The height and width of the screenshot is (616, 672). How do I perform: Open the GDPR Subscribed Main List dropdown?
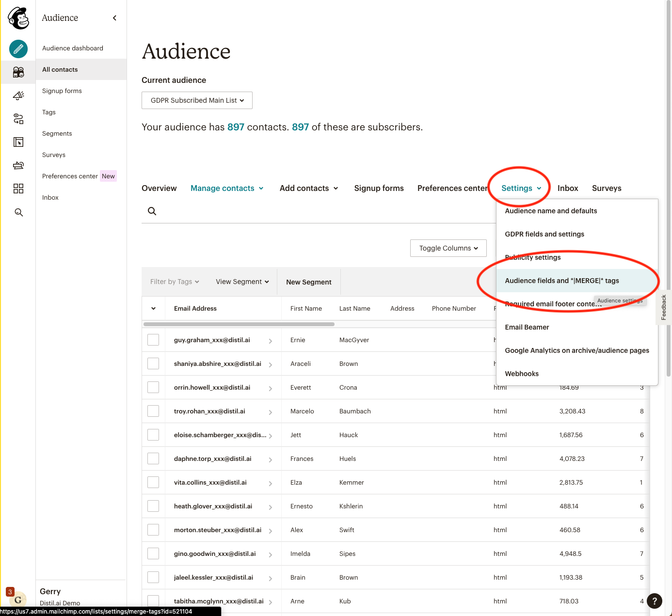pos(197,100)
